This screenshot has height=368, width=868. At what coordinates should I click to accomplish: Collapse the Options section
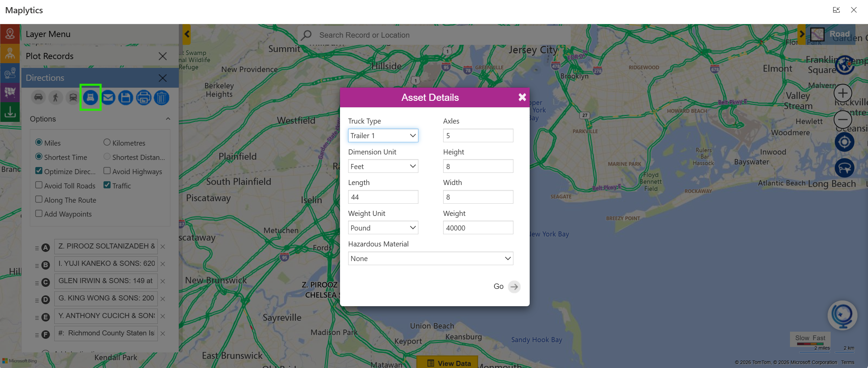[x=168, y=119]
